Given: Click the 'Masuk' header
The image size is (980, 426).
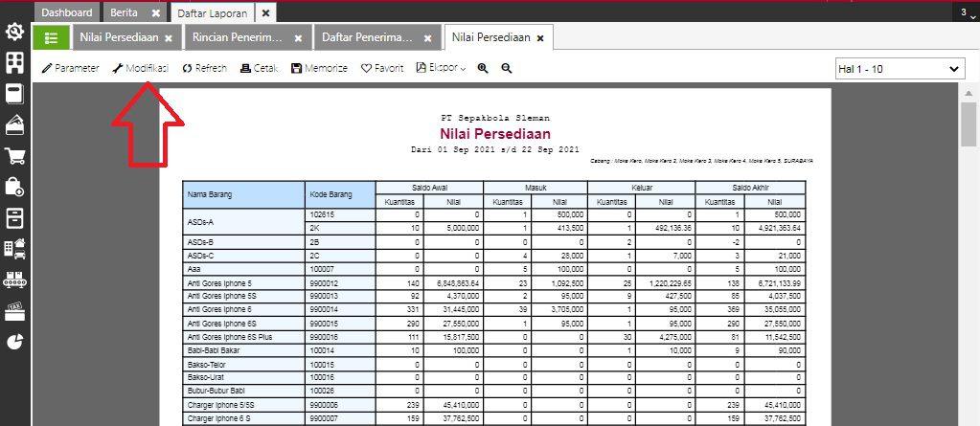Looking at the screenshot, I should click(536, 188).
